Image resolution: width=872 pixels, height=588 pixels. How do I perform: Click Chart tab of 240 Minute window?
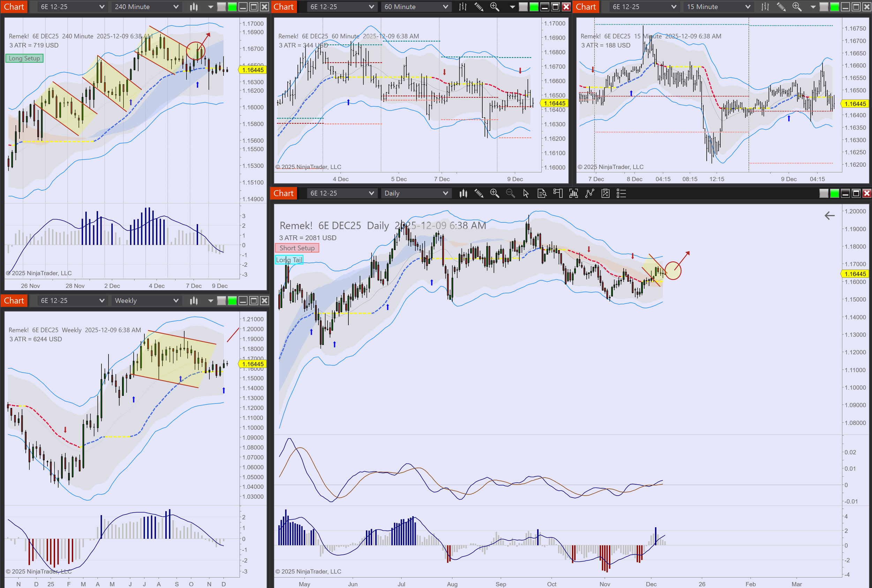click(14, 7)
